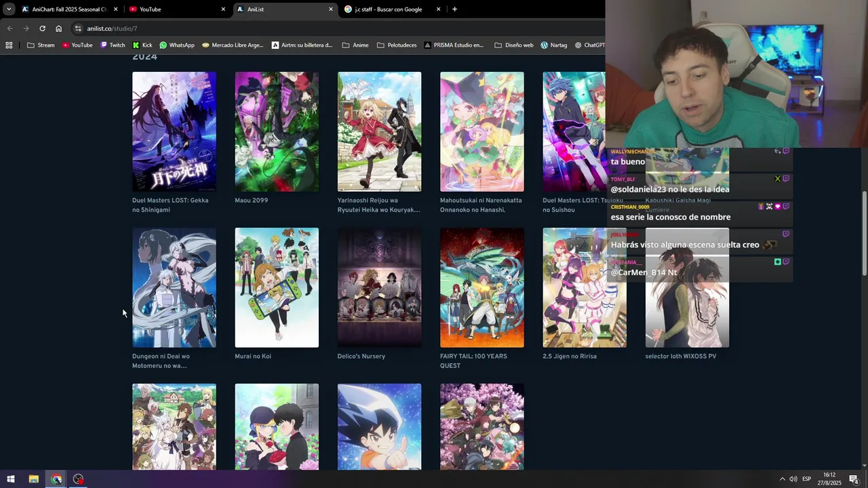Open 2.5 Jigen no Ririsa cover
Screen dimensions: 868x488
point(585,287)
